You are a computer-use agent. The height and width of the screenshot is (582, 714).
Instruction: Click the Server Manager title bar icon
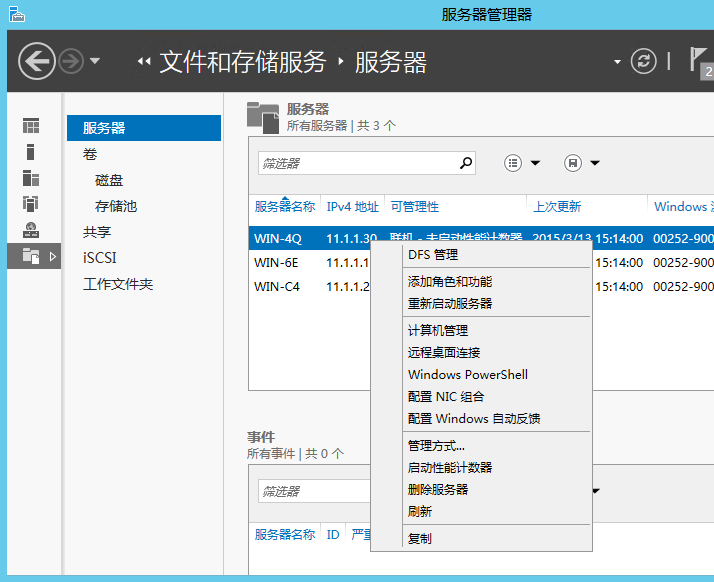pyautogui.click(x=17, y=14)
